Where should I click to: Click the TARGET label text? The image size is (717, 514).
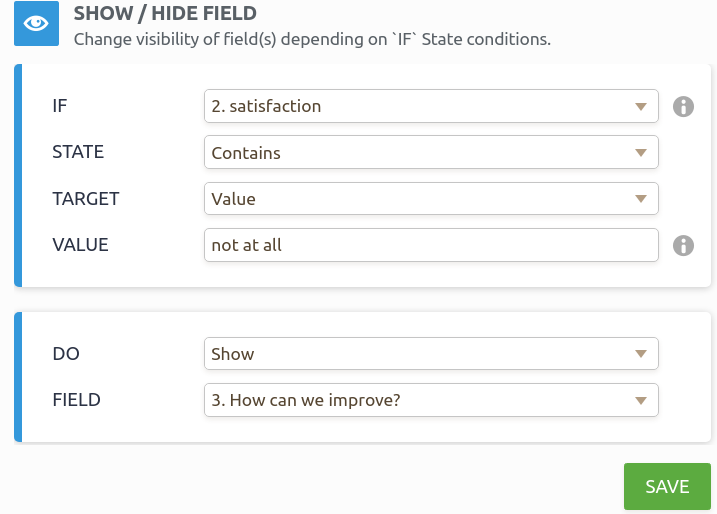(x=85, y=199)
